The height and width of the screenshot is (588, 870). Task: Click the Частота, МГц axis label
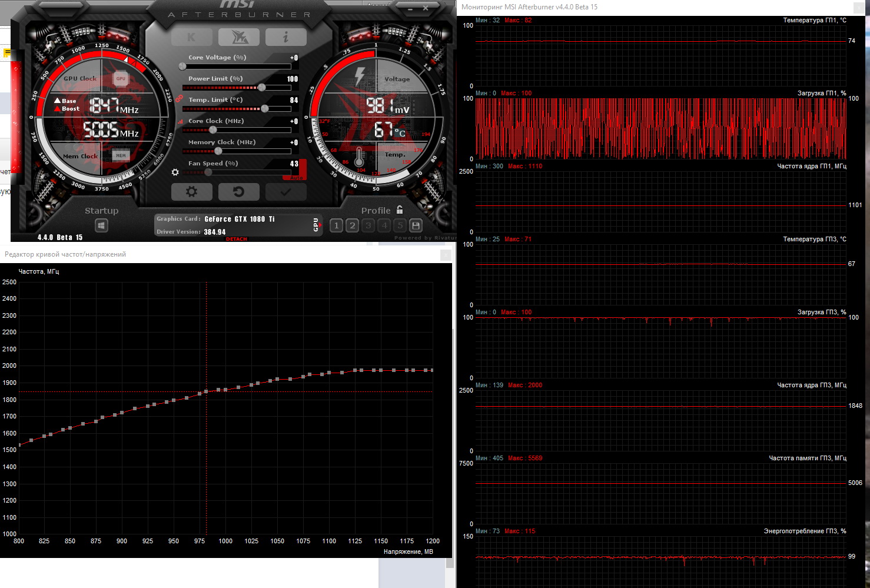tap(39, 271)
